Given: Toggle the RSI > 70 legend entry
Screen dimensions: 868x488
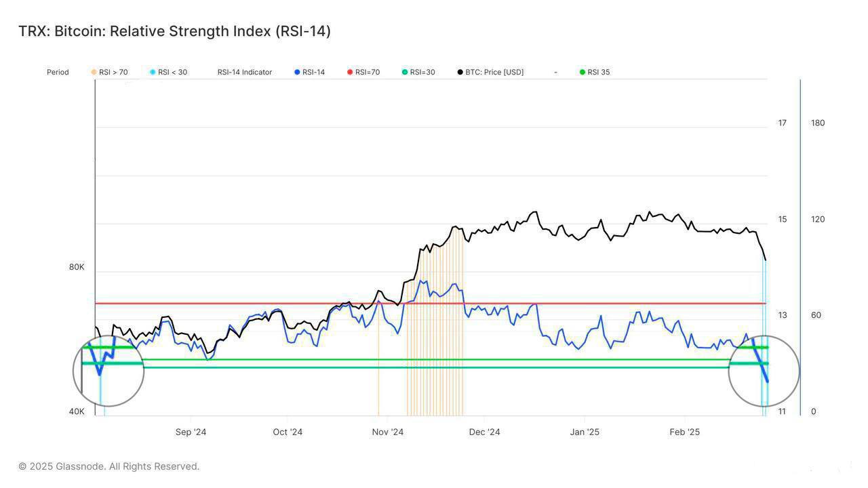Looking at the screenshot, I should 109,73.
